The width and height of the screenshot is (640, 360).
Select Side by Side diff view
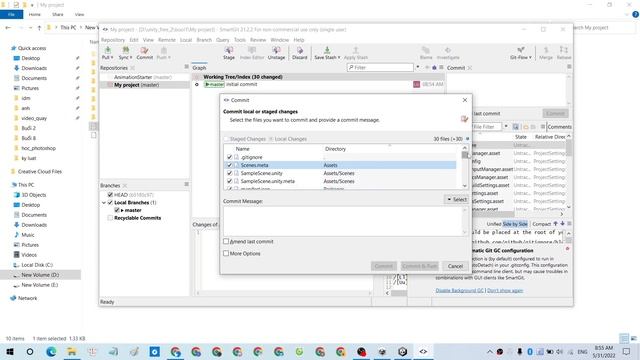point(515,224)
